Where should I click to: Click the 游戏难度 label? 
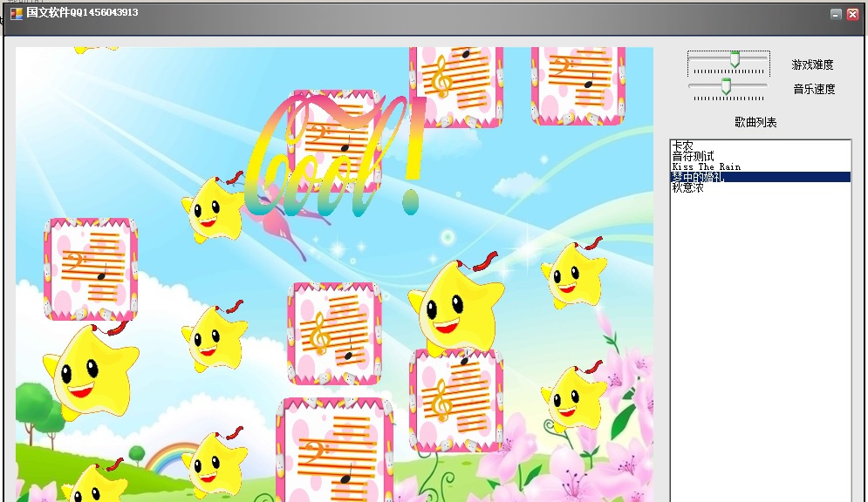[x=812, y=64]
